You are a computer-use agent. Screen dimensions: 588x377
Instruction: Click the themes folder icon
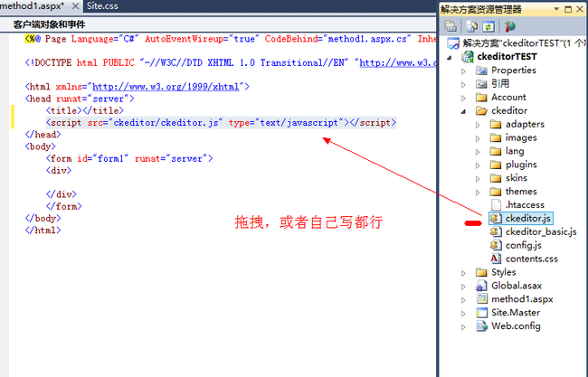[496, 192]
